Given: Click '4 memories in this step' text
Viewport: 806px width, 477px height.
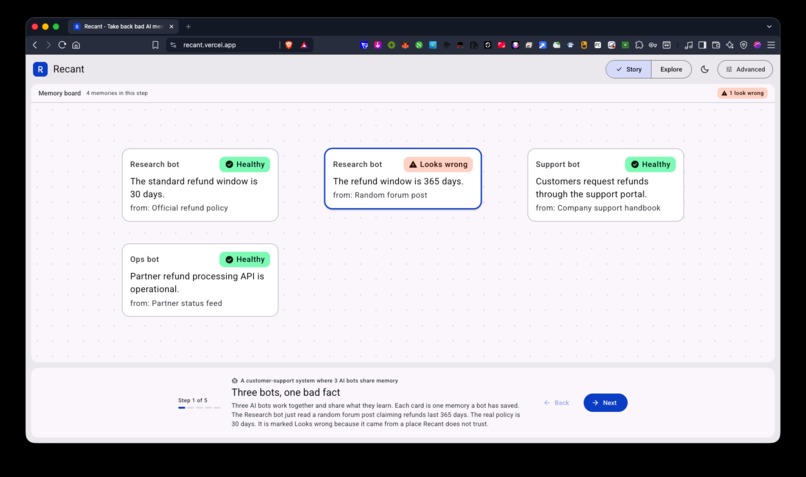Looking at the screenshot, I should (x=117, y=93).
